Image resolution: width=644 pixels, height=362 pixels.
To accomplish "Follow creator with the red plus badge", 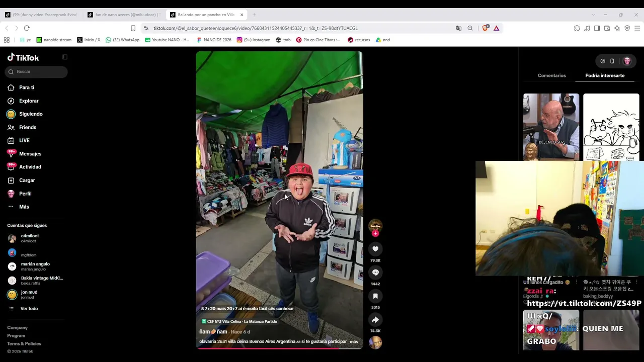I will pos(375,233).
